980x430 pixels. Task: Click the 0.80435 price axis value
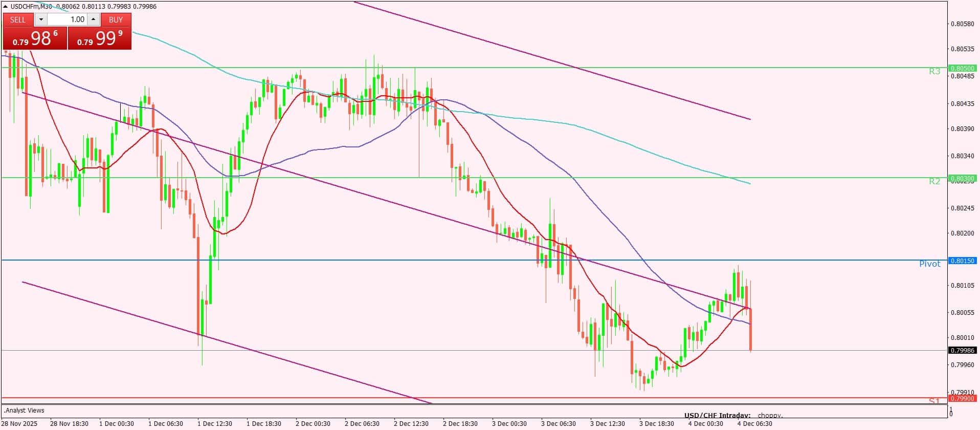click(x=962, y=104)
